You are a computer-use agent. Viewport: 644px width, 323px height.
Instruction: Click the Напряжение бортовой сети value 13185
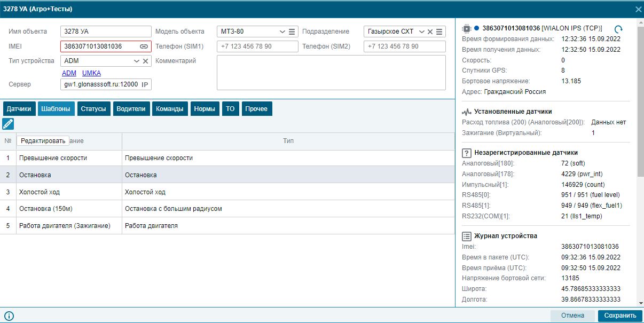[x=570, y=278]
